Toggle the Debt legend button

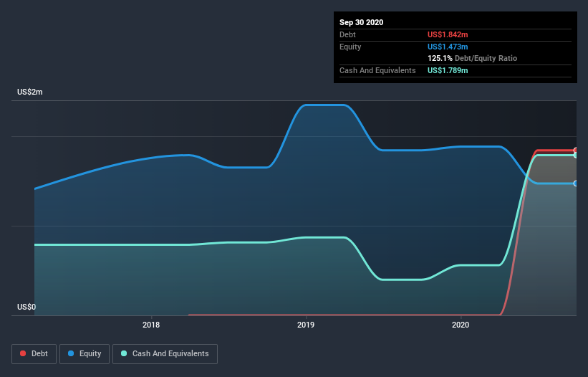pos(34,354)
